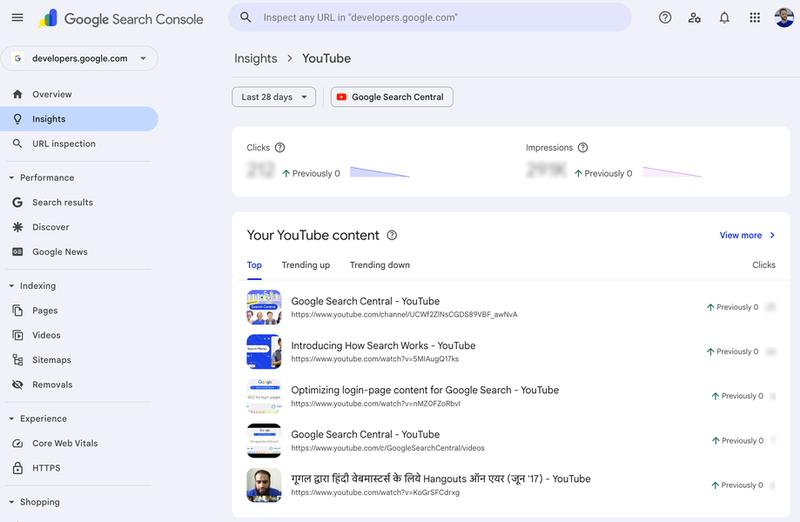Open Introducing How Search Works video row
Image resolution: width=800 pixels, height=522 pixels.
coord(511,352)
